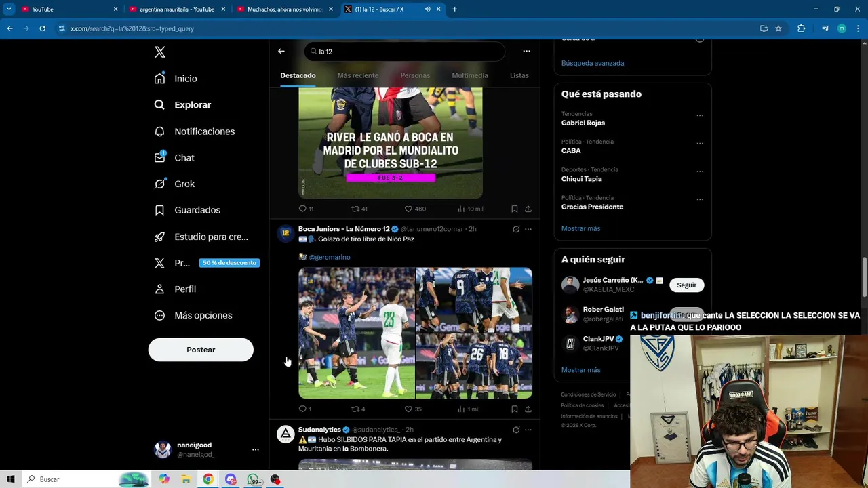Switch to Personas tab

pyautogui.click(x=415, y=75)
